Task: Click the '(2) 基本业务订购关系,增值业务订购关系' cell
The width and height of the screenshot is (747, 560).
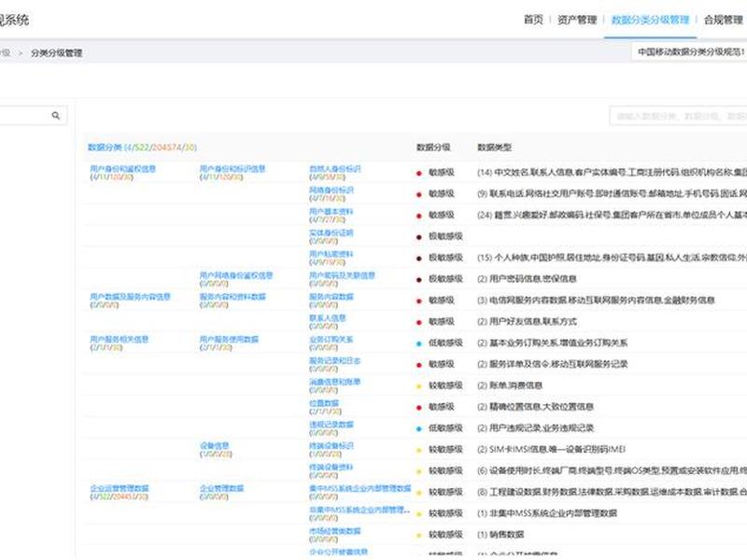Action: [x=552, y=343]
